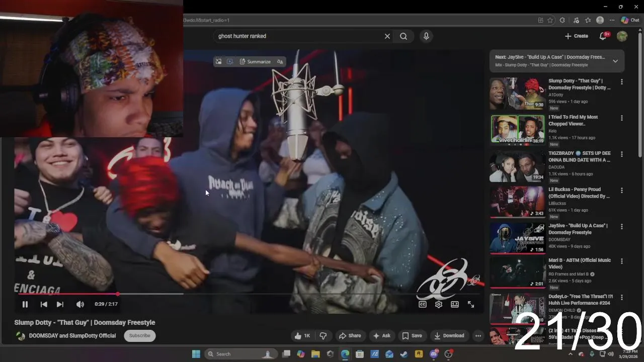Viewport: 644px width, 362px height.
Task: Click the taskbar Search box
Action: [240, 354]
